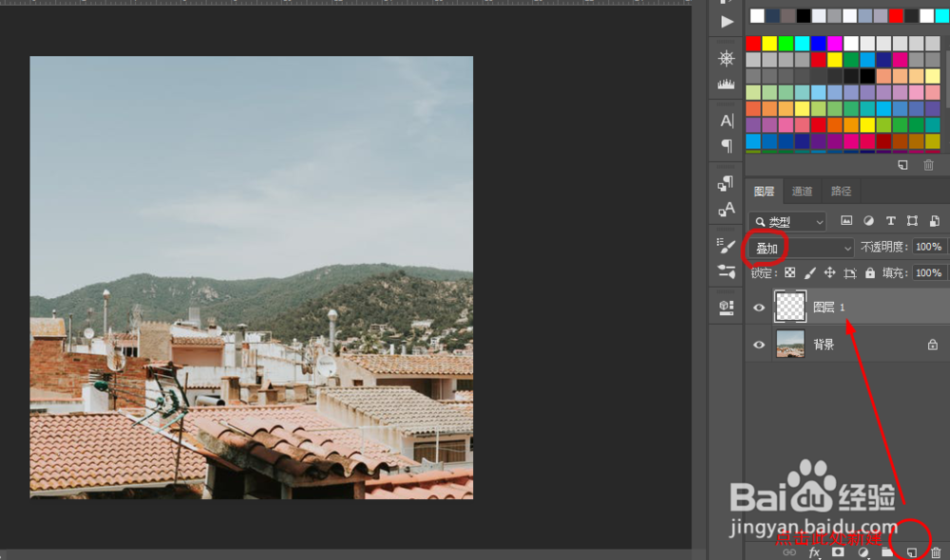Add a layer mask

838,552
